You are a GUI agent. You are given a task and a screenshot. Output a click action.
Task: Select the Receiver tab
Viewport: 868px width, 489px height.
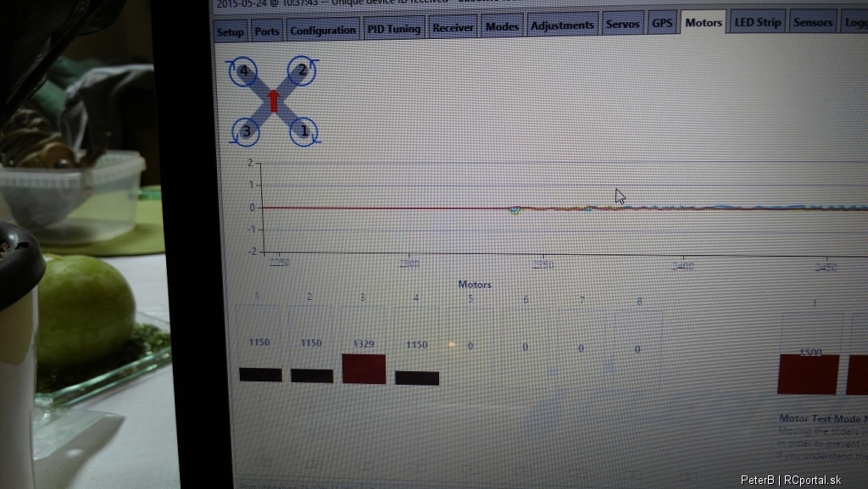[453, 28]
